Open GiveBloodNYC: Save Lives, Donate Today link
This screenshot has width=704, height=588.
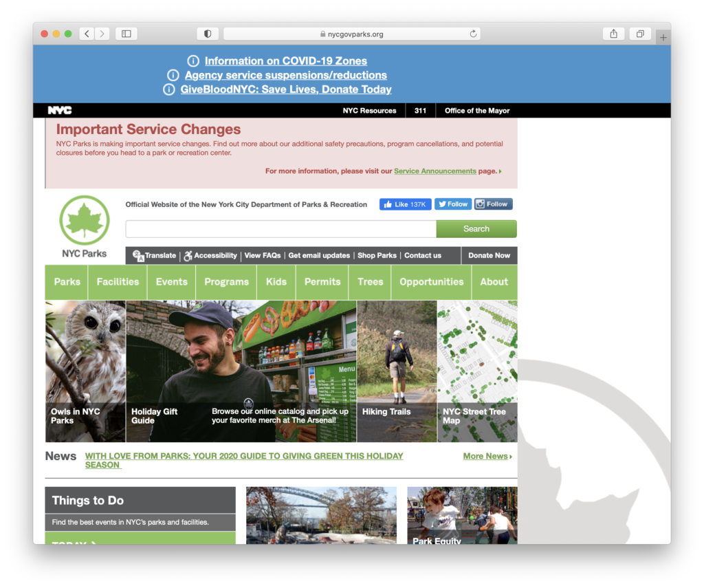pos(286,89)
